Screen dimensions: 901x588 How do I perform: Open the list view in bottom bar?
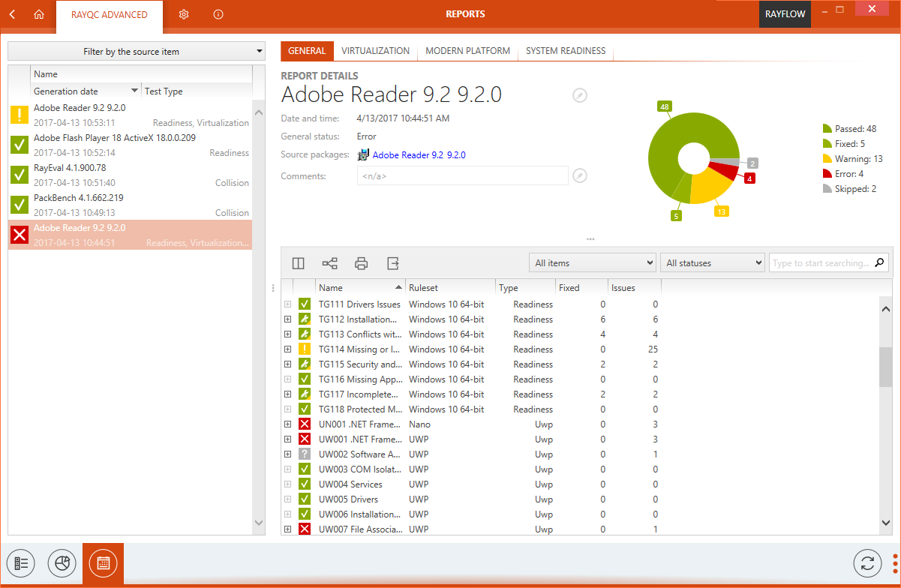pyautogui.click(x=21, y=564)
